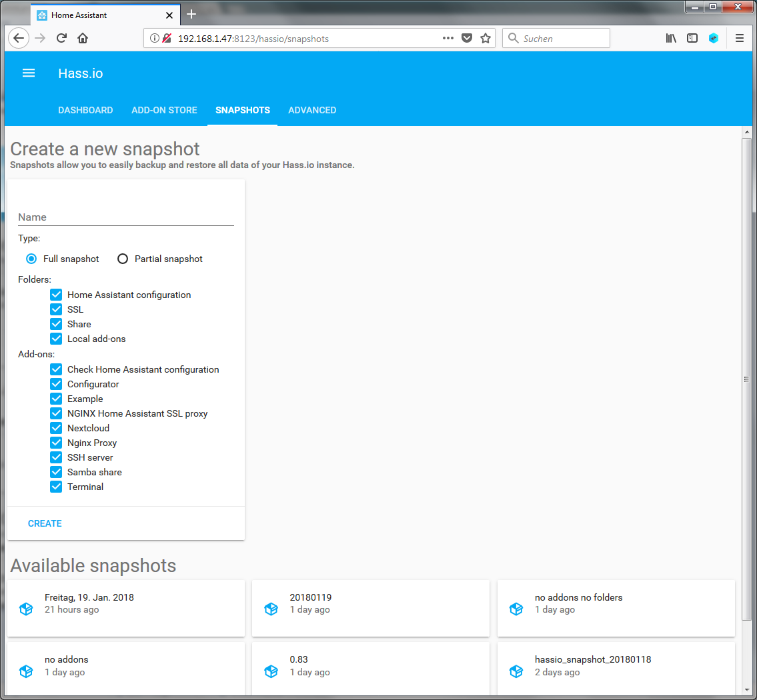
Task: Open the 0.83 snapshot card
Action: pyautogui.click(x=371, y=669)
